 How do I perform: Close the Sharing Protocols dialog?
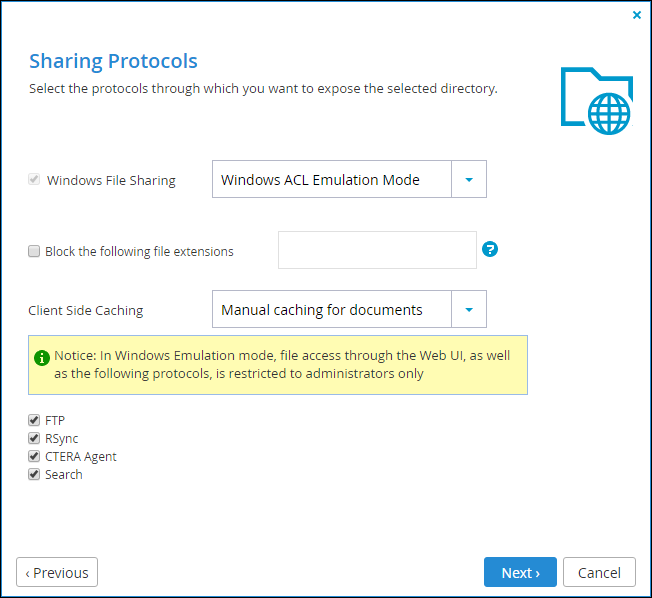click(x=637, y=15)
